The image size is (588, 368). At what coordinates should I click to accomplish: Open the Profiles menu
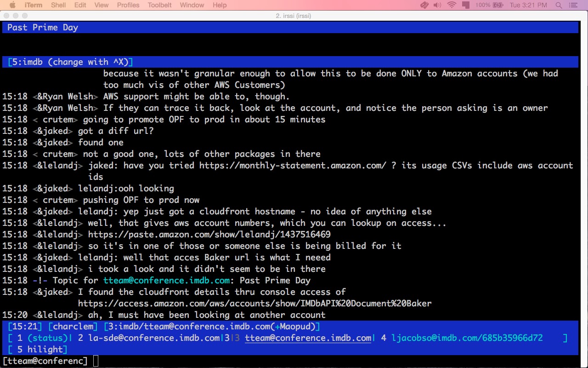128,5
